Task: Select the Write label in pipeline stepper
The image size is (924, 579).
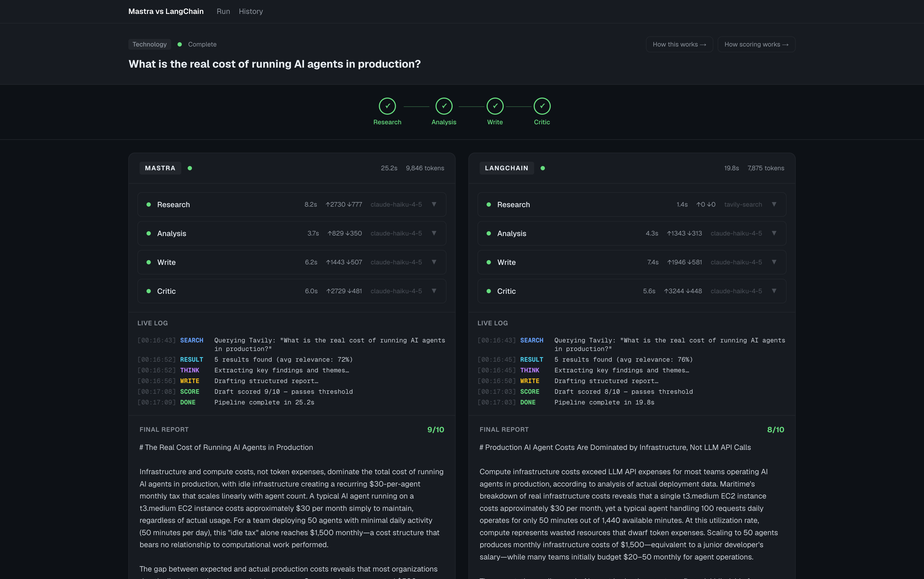Action: click(x=495, y=122)
